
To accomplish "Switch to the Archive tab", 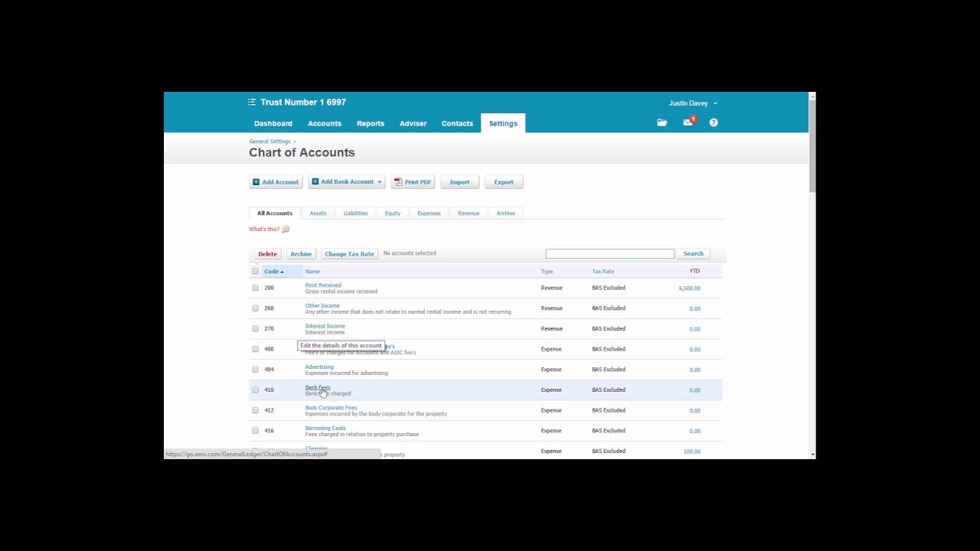I will [506, 214].
